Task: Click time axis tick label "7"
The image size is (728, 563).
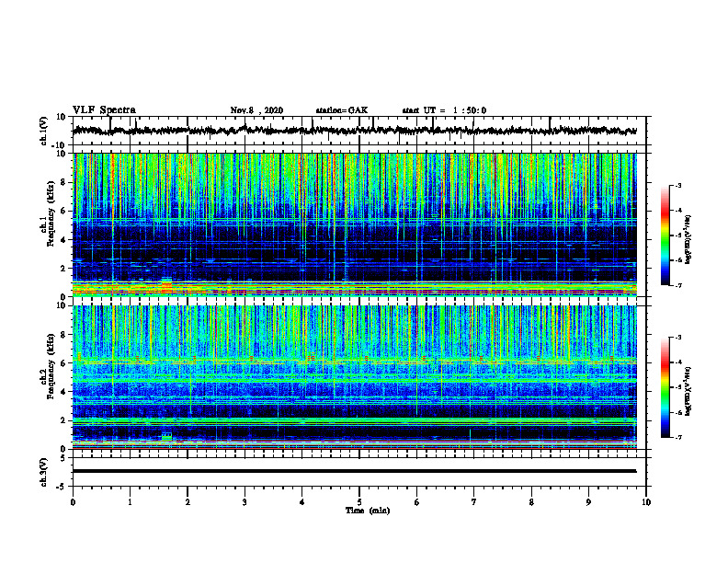Action: point(474,502)
